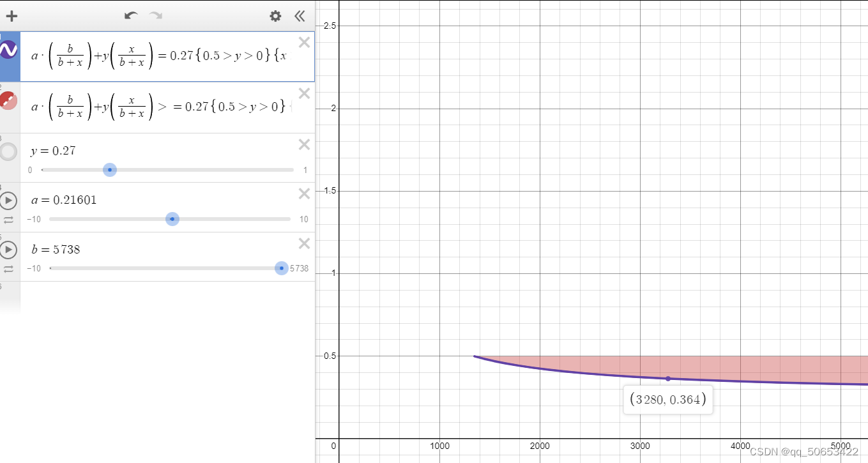This screenshot has width=868, height=463.
Task: Change loop mode for slider a
Action: [x=8, y=219]
